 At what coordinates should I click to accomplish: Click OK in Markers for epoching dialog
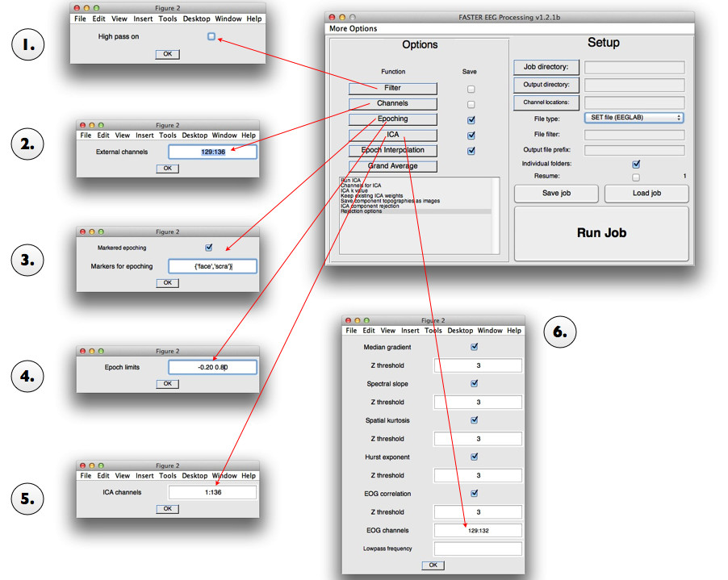[168, 282]
